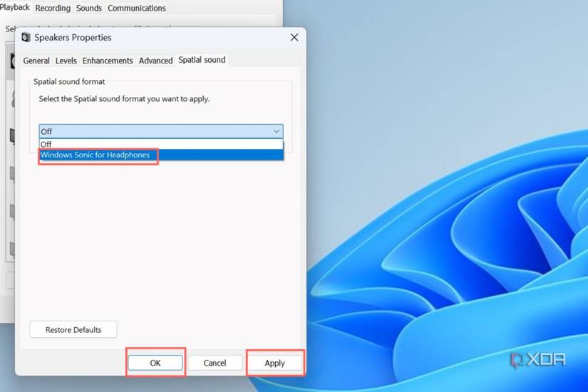Confirm with the OK button
This screenshot has height=392, width=588.
click(155, 363)
